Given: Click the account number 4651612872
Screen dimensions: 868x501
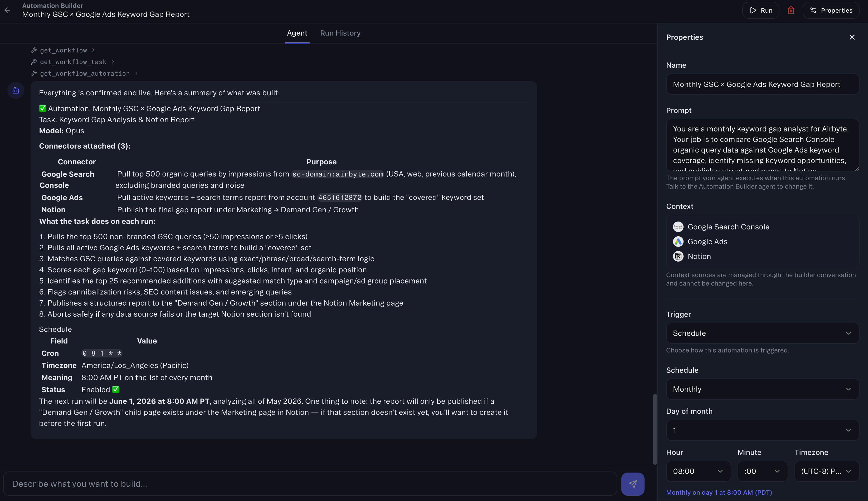Looking at the screenshot, I should tap(340, 198).
